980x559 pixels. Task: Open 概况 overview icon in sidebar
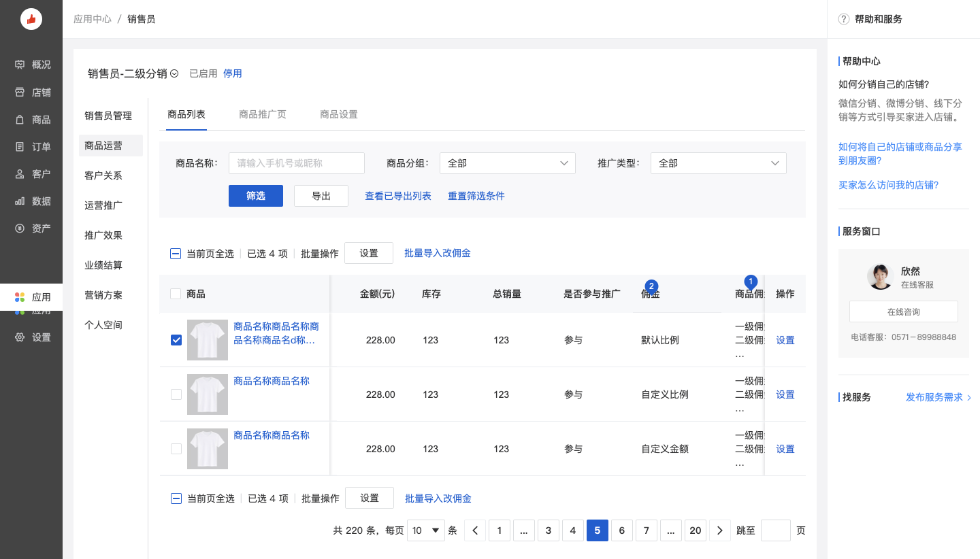(x=20, y=65)
